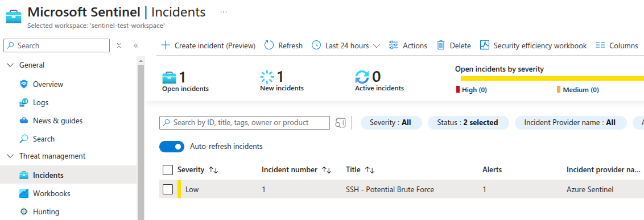Open Incident Provider name : All filter
The height and width of the screenshot is (220, 644).
pos(570,123)
